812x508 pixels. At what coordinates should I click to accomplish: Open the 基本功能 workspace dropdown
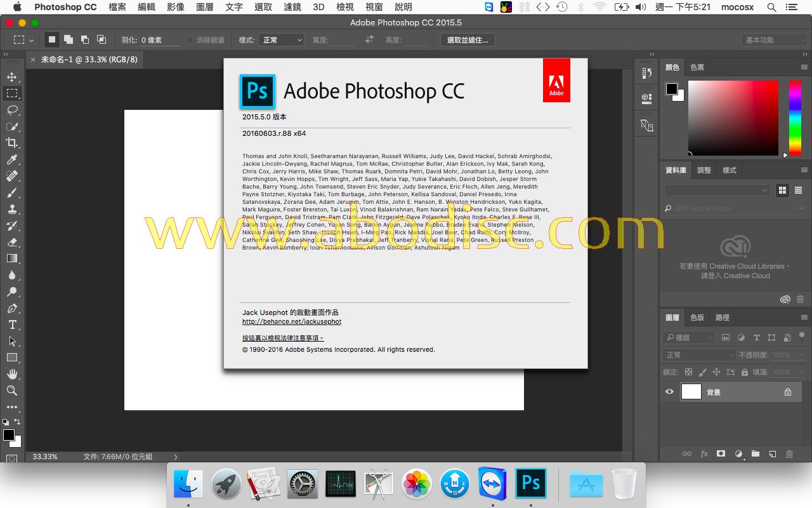click(775, 40)
